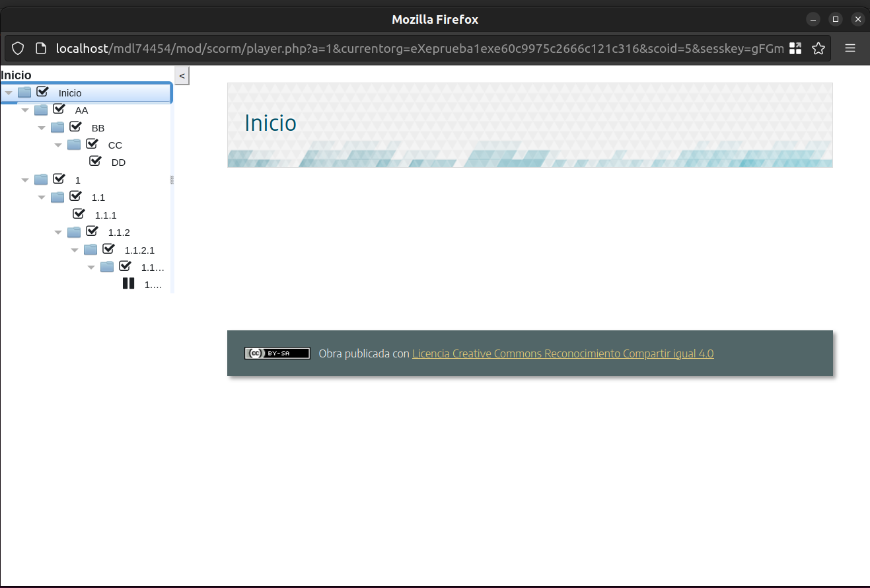Image resolution: width=870 pixels, height=588 pixels.
Task: Click completed checkmark beside CC
Action: click(x=92, y=143)
